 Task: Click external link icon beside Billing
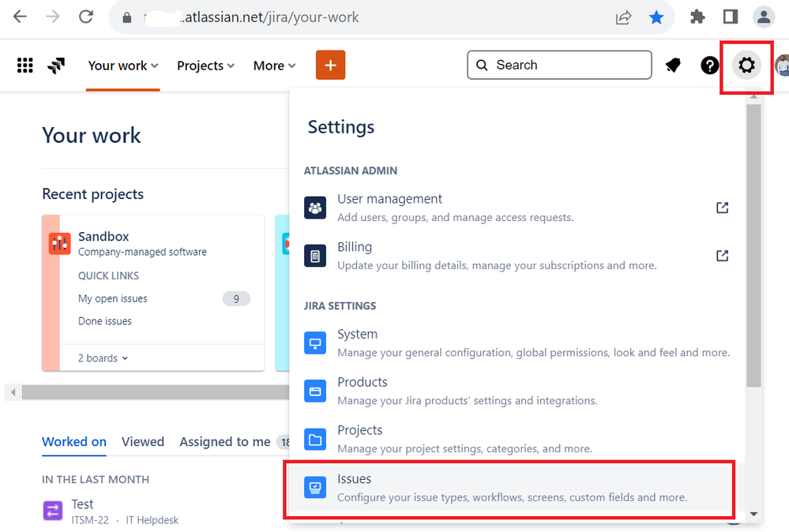pos(722,256)
